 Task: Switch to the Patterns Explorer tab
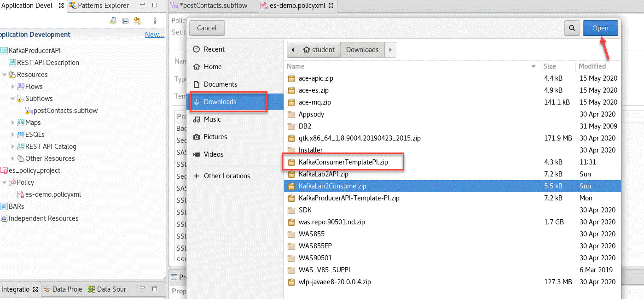tap(103, 6)
